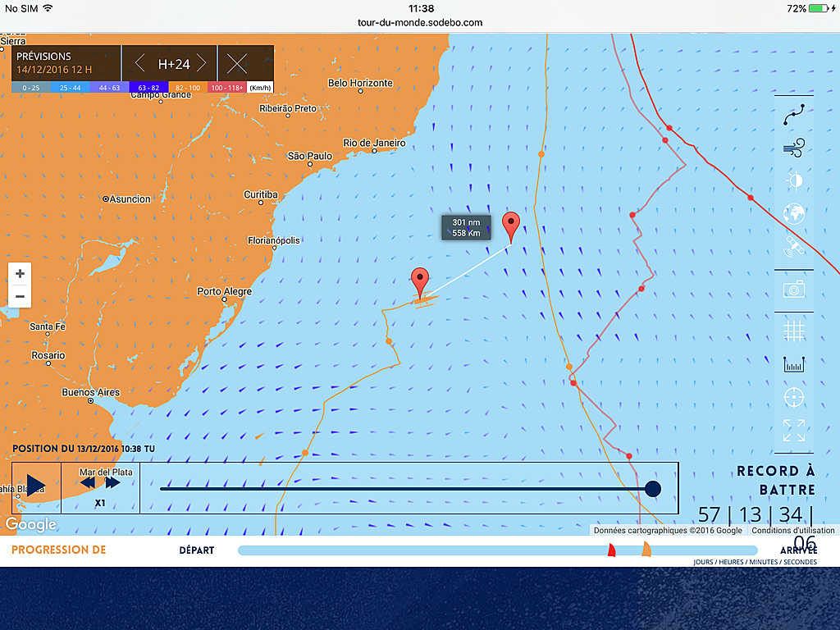Click the Buenos Aires city label
Screen dimensions: 840x630
[x=91, y=392]
